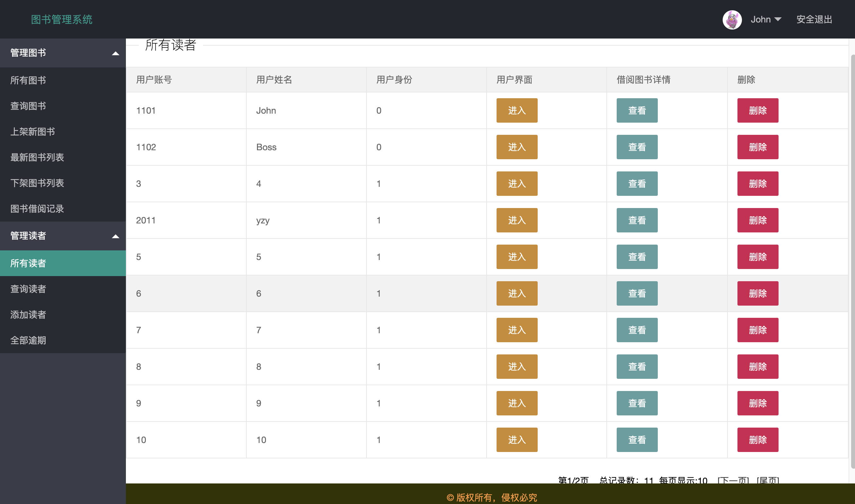Open 全部逾期 in the sidebar
Viewport: 855px width, 504px height.
click(63, 340)
